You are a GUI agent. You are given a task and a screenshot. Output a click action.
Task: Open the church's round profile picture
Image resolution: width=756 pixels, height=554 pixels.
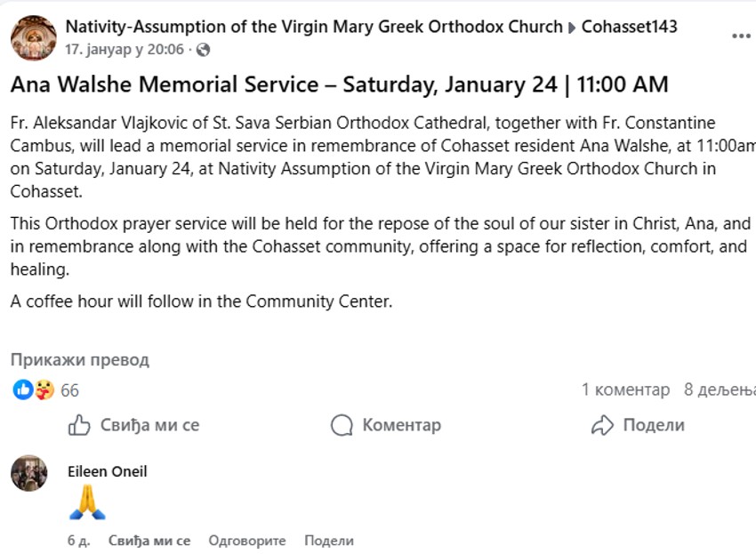(x=33, y=36)
